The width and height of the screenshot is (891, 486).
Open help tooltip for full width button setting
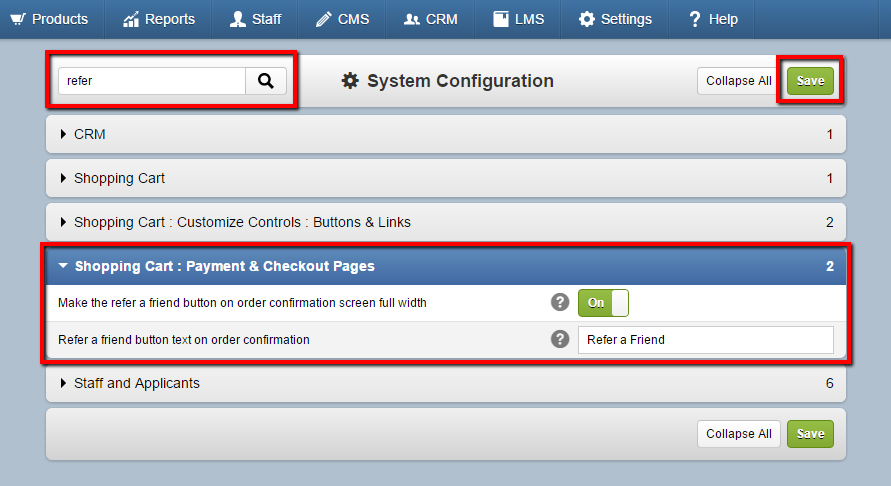pos(560,302)
